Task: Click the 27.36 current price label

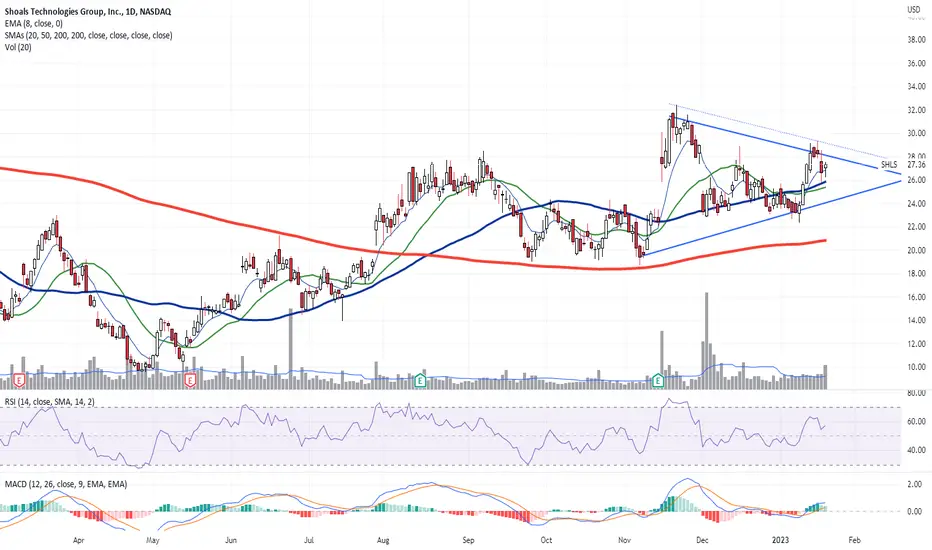Action: 916,164
